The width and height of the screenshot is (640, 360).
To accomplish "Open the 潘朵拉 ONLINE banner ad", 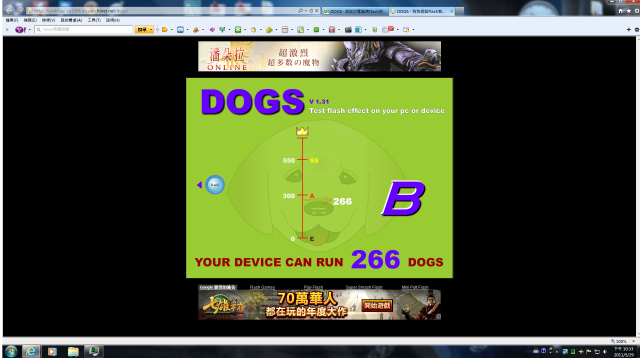I will pyautogui.click(x=319, y=56).
